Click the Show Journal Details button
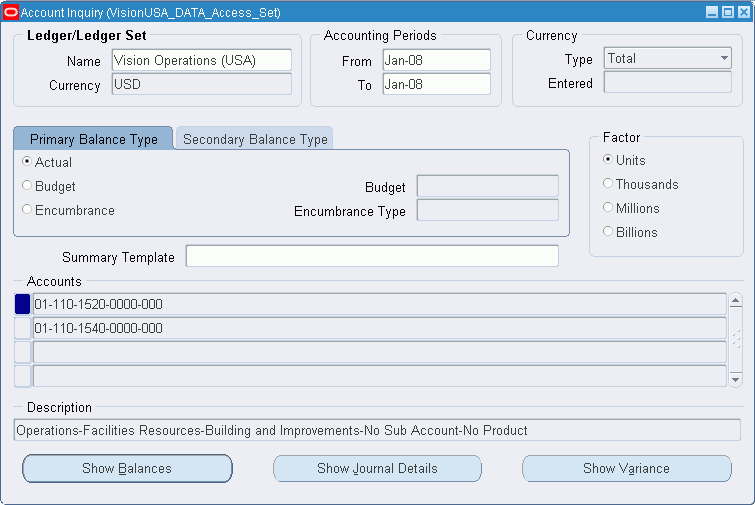The height and width of the screenshot is (505, 755). click(x=377, y=468)
